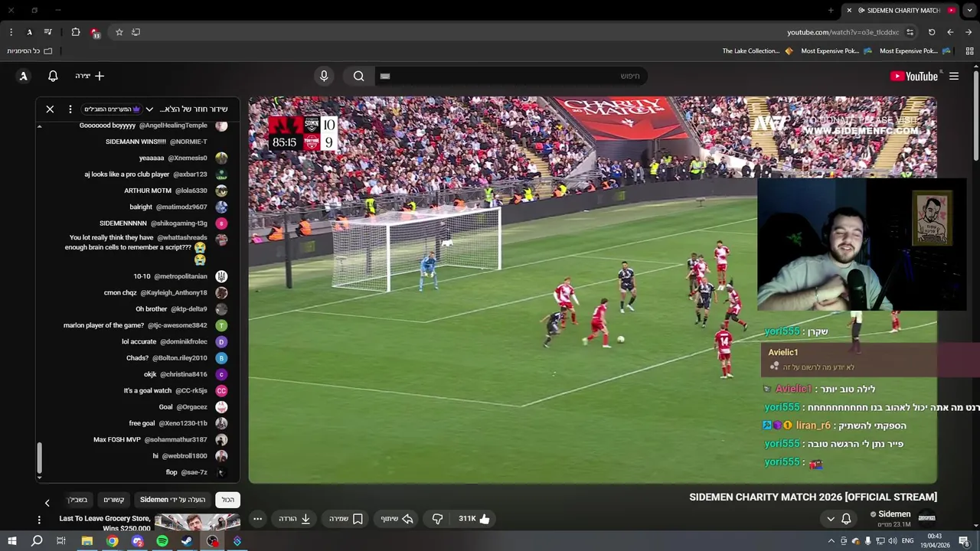Click the browser page scrollbar

click(976, 115)
